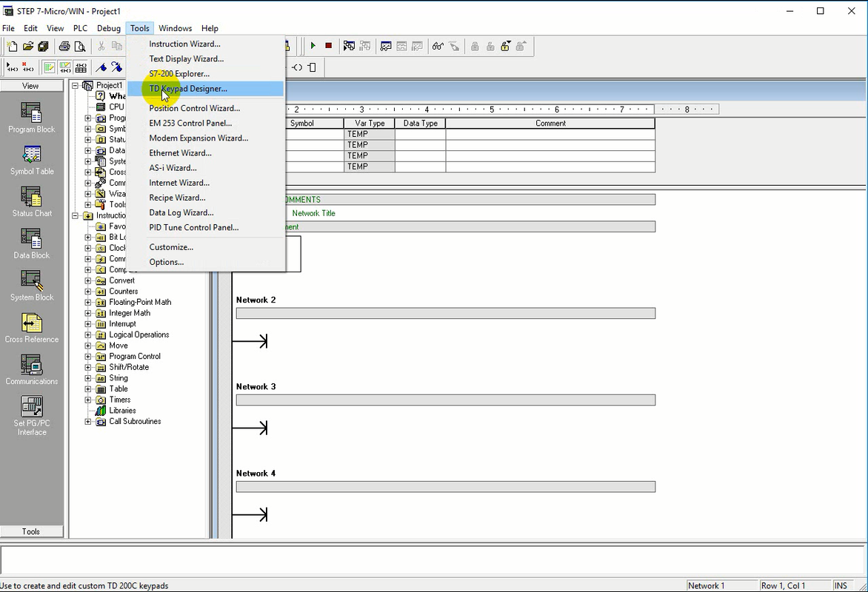The image size is (868, 592).
Task: Click the Help menu
Action: click(x=210, y=28)
